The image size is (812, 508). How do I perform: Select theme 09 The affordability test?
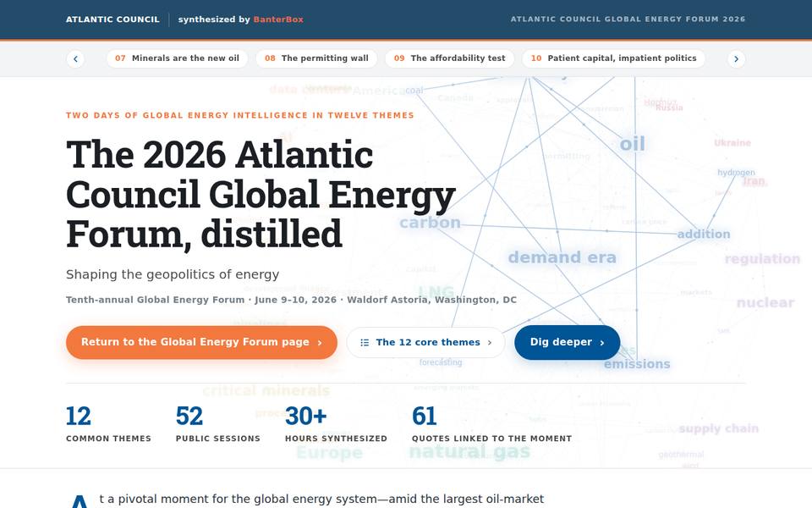click(449, 58)
